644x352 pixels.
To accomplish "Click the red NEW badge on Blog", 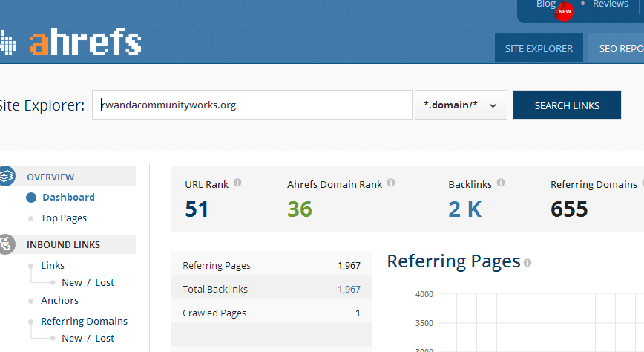I will (x=565, y=12).
